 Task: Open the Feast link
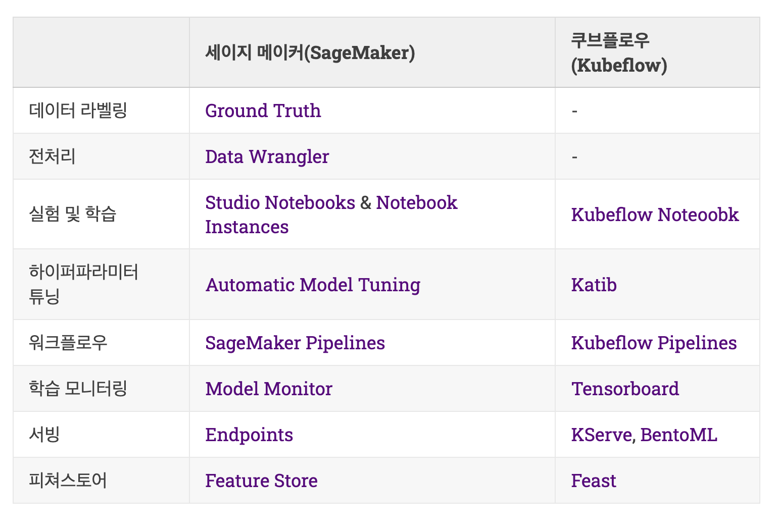coord(594,481)
